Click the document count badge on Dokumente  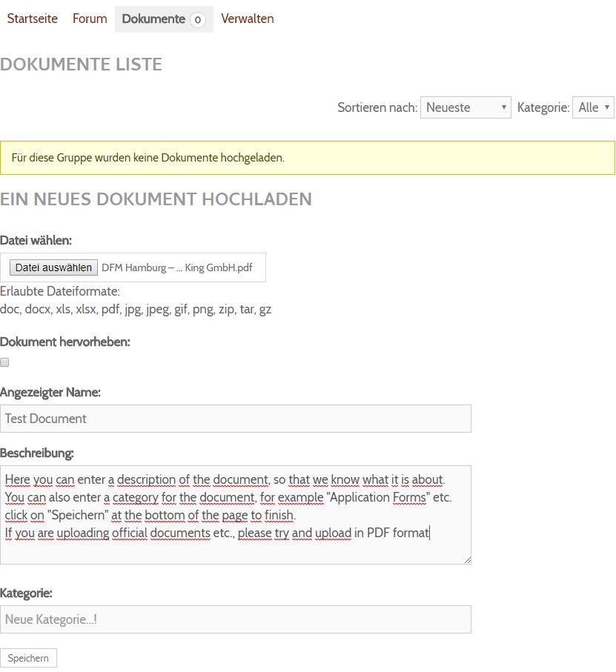click(x=198, y=20)
